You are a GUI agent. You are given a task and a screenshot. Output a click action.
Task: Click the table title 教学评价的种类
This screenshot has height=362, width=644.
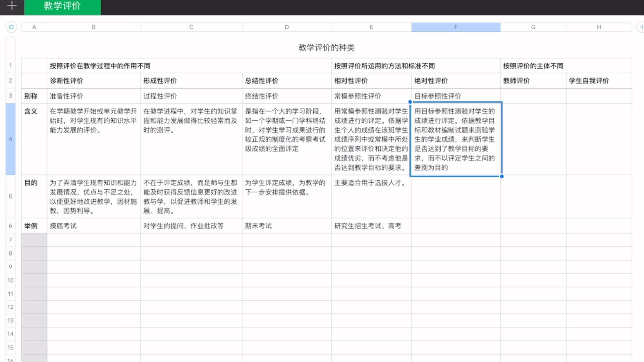tap(327, 48)
